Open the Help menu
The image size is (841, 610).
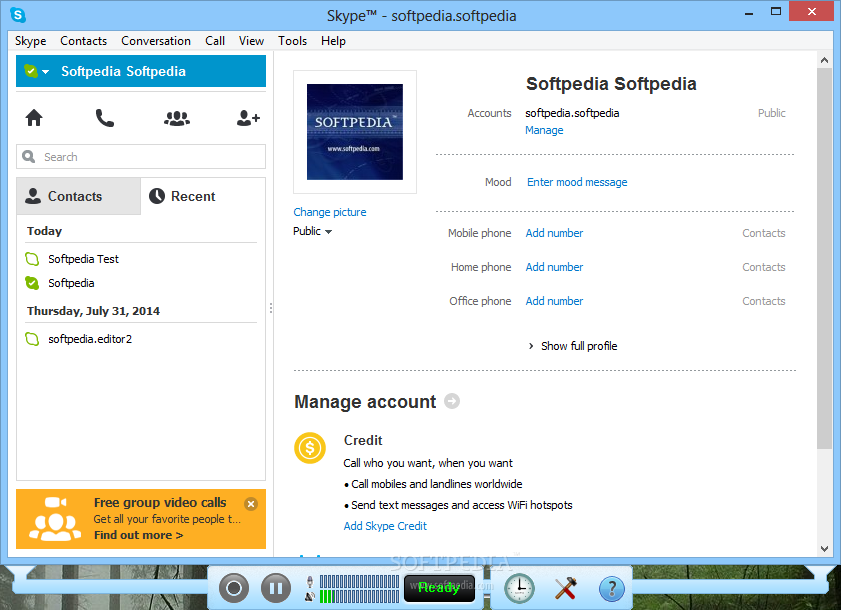[x=333, y=41]
